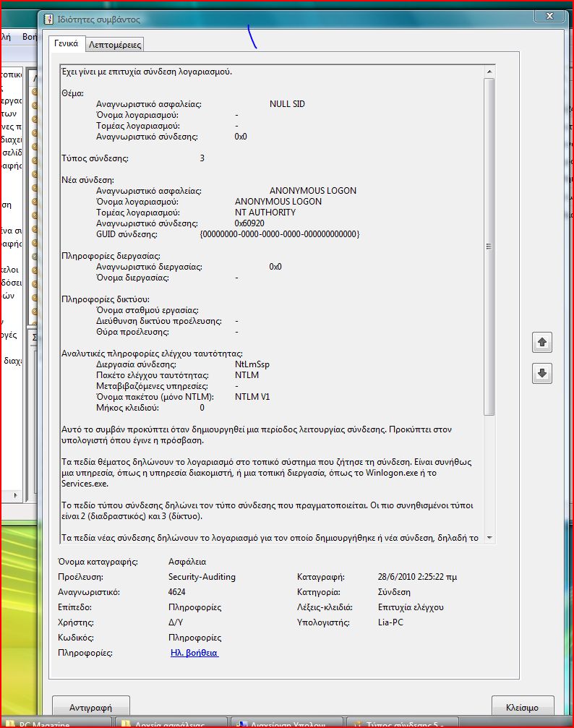Click the logged date 28/6/2010 2:25:22 πμ

pyautogui.click(x=417, y=577)
